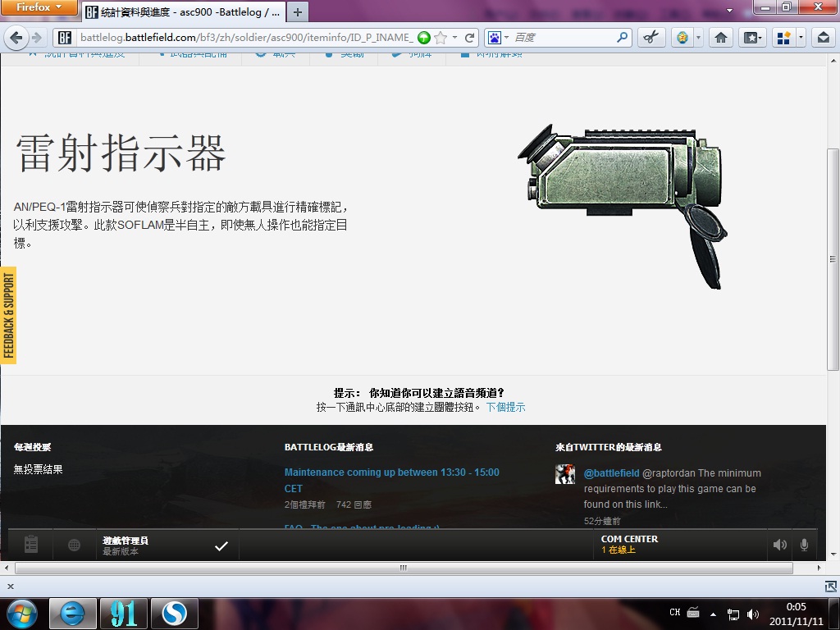Open the Feedback & Support side tab
Viewport: 840px width, 630px height.
(x=8, y=315)
